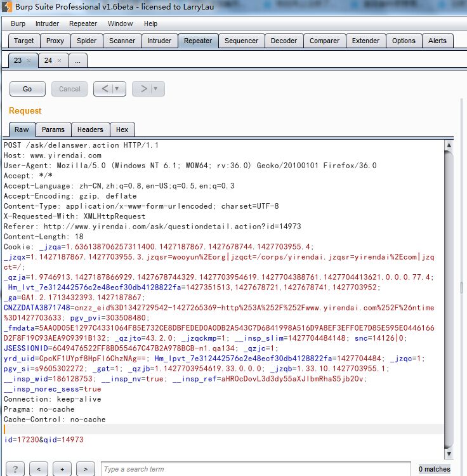Go to previous search match

[39, 469]
